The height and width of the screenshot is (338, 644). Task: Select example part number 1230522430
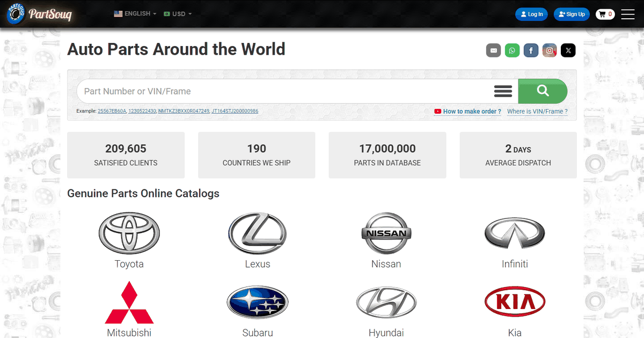pos(142,111)
